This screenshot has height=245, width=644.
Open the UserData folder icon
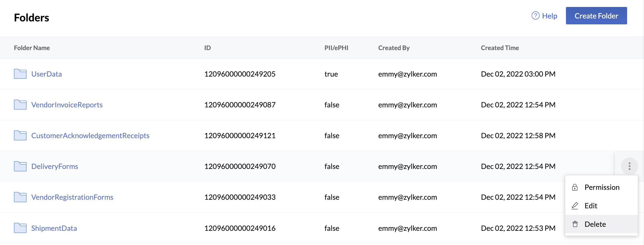[x=20, y=74]
